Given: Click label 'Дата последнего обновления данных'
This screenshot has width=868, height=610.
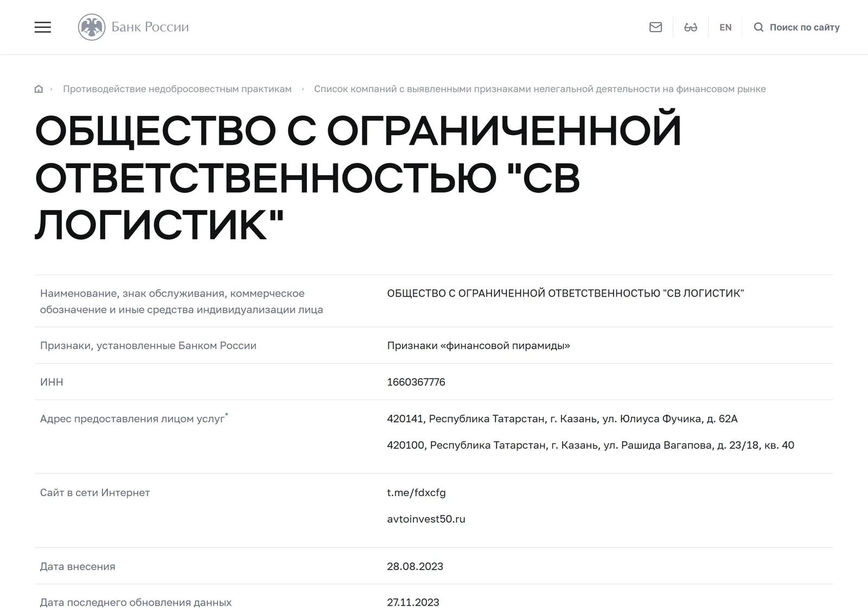Looking at the screenshot, I should [x=136, y=602].
